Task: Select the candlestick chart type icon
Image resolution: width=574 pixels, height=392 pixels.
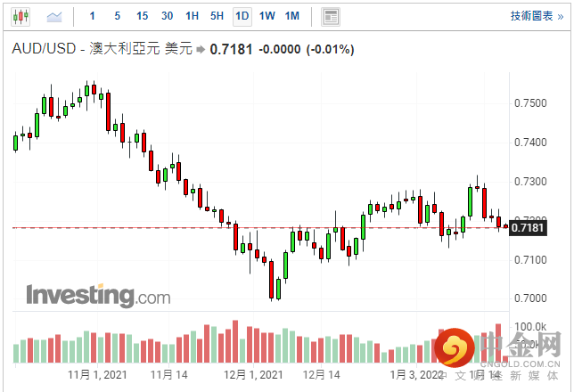Action: click(x=20, y=16)
